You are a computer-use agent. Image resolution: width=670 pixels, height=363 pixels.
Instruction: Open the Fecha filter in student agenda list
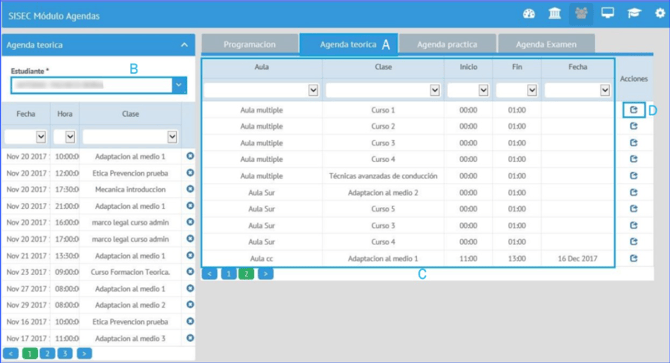click(x=25, y=137)
